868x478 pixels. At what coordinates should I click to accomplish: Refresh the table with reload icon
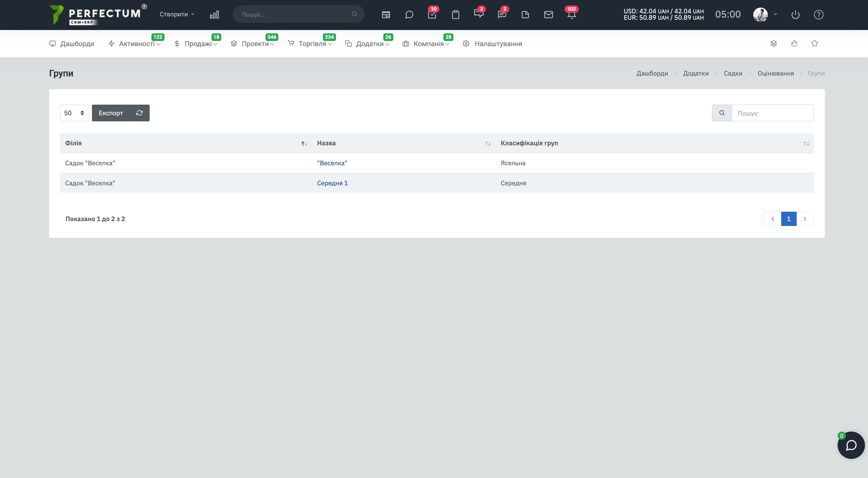(x=140, y=113)
